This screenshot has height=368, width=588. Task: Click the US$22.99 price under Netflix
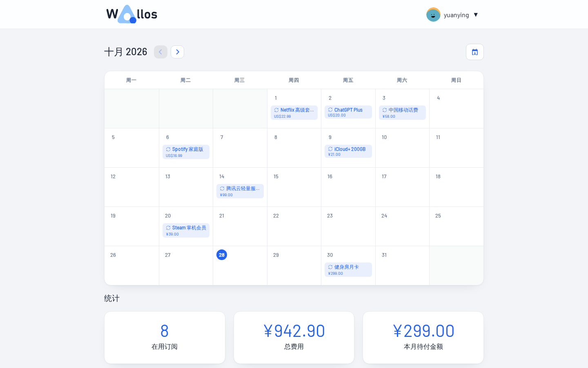[283, 117]
